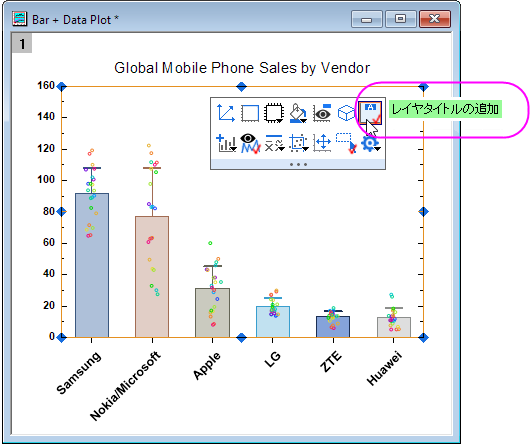Open the statistics mean line dropdown

tap(274, 143)
